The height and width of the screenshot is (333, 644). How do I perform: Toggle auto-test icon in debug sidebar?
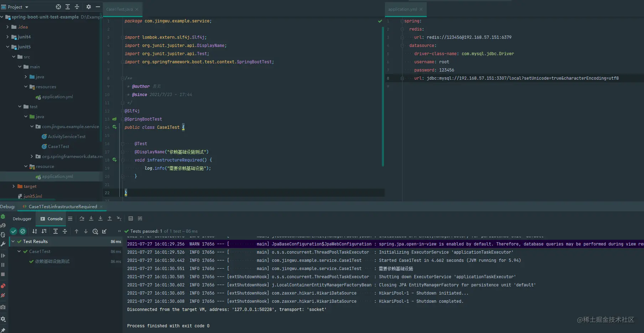(x=3, y=235)
